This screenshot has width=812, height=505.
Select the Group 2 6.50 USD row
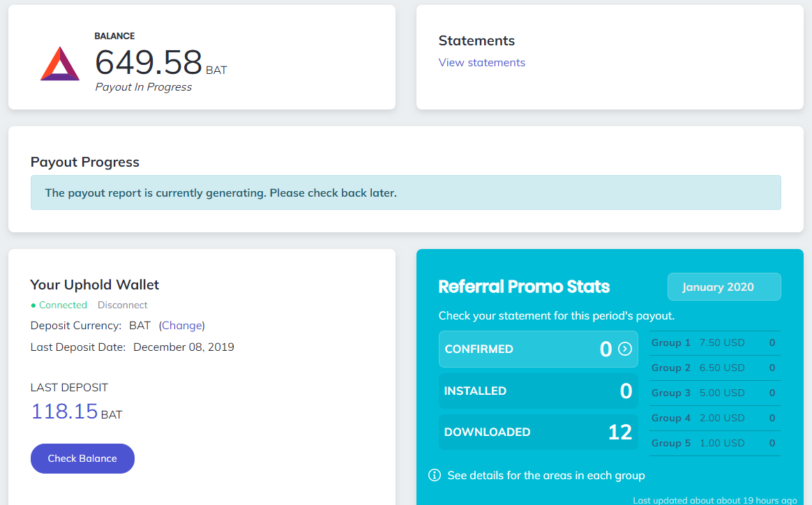coord(714,368)
